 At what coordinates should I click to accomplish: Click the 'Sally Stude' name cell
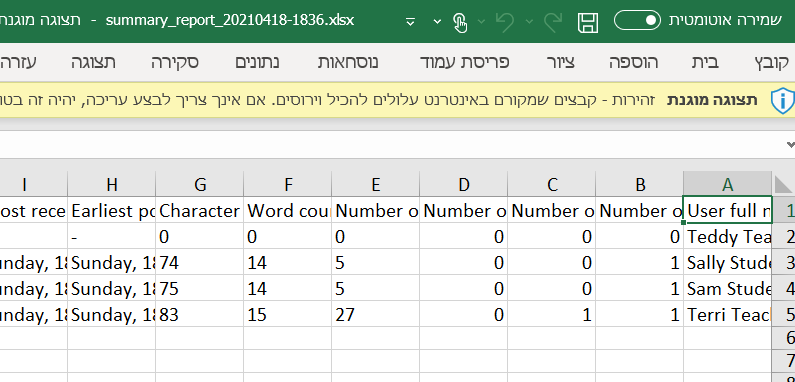[728, 262]
